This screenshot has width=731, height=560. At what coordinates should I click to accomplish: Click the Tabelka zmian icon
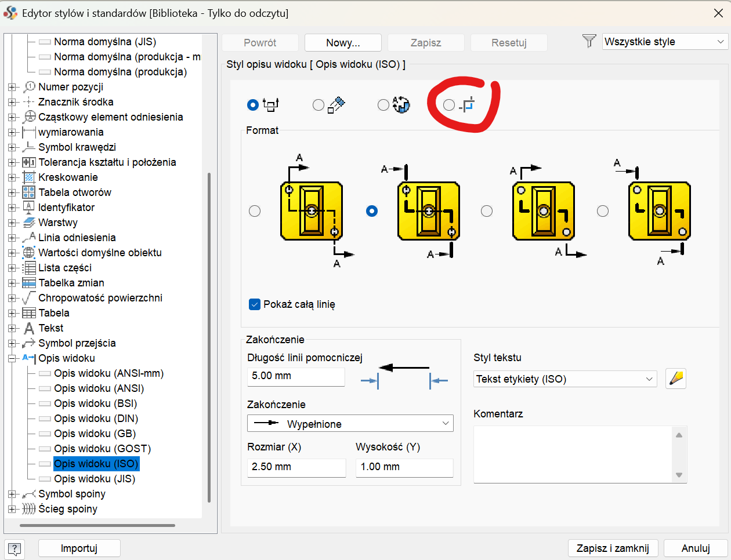29,283
